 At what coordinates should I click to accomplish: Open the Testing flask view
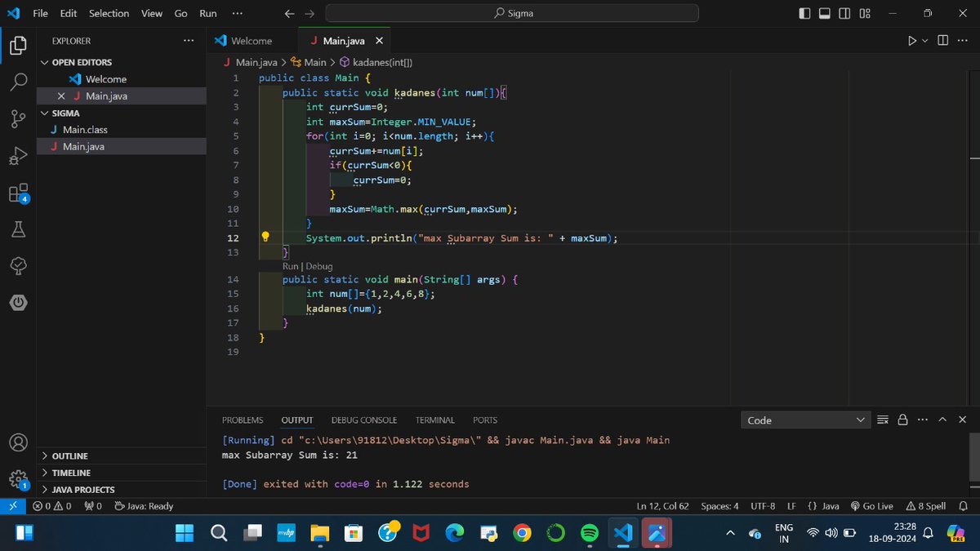pyautogui.click(x=18, y=230)
